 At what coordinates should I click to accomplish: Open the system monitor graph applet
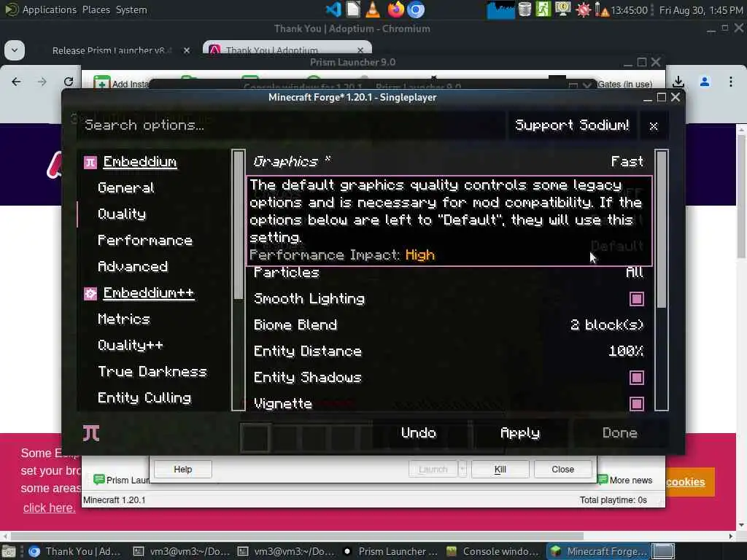click(500, 9)
